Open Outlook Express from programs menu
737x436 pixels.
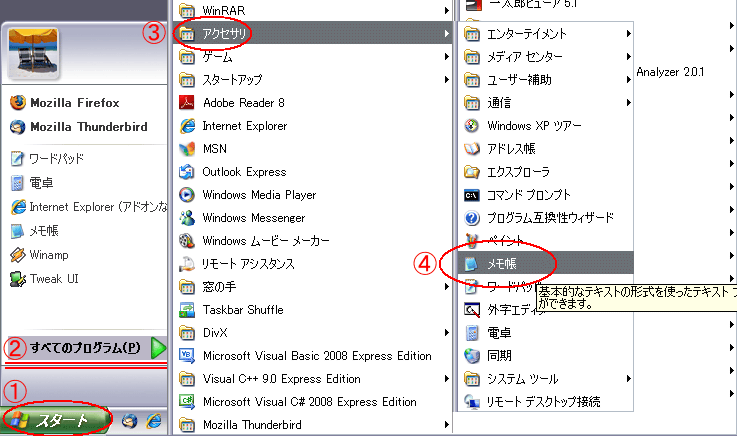tap(244, 172)
